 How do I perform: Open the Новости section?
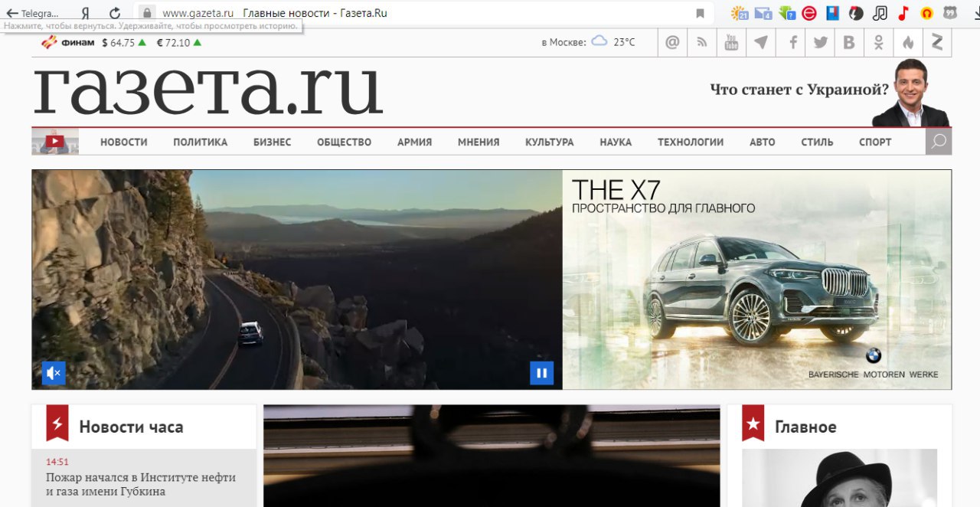coord(124,142)
